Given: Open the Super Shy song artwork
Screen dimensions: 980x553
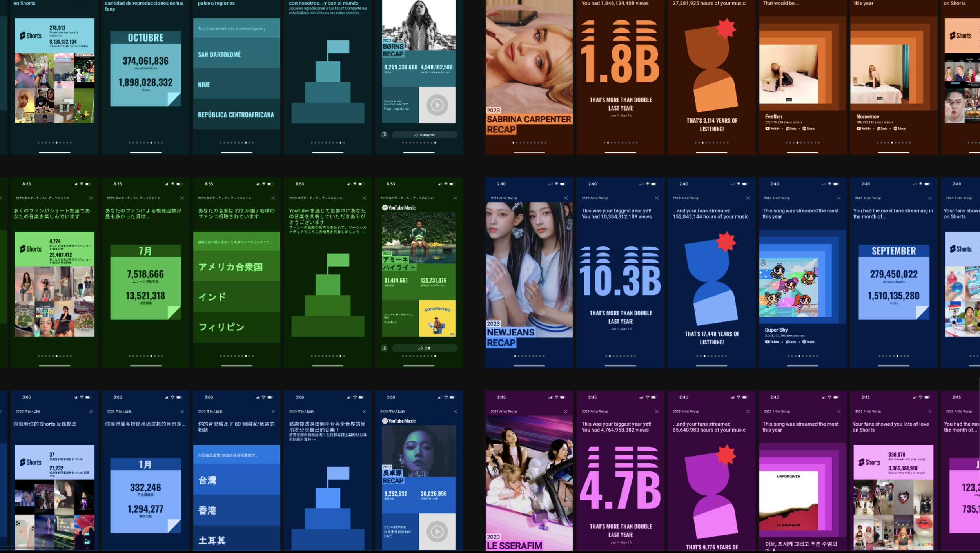Looking at the screenshot, I should pos(789,287).
